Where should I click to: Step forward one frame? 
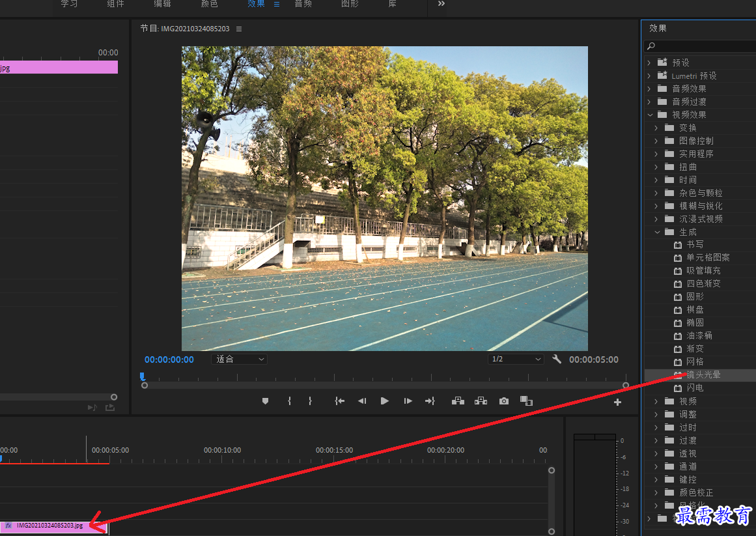pos(408,401)
